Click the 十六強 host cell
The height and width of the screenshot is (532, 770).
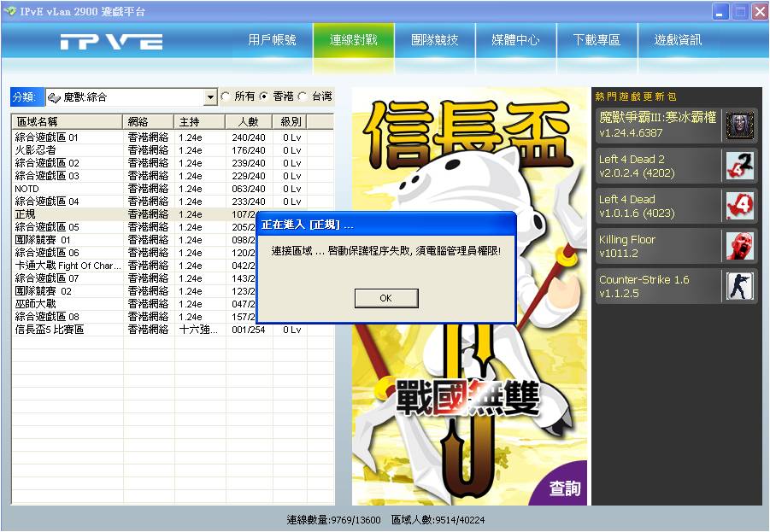198,330
